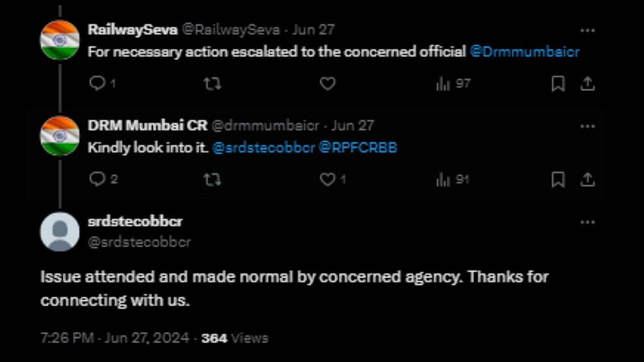Image resolution: width=644 pixels, height=362 pixels.
Task: Open more options on srdstecobbcr tweet
Action: point(588,222)
